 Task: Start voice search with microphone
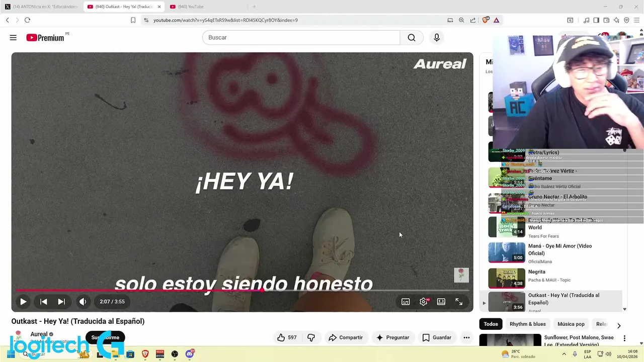[x=437, y=38]
